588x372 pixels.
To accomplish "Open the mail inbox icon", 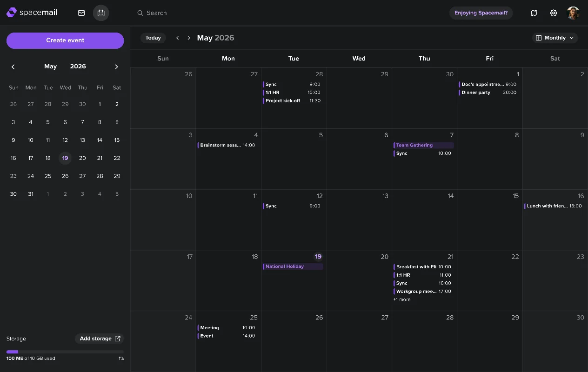I will (81, 13).
